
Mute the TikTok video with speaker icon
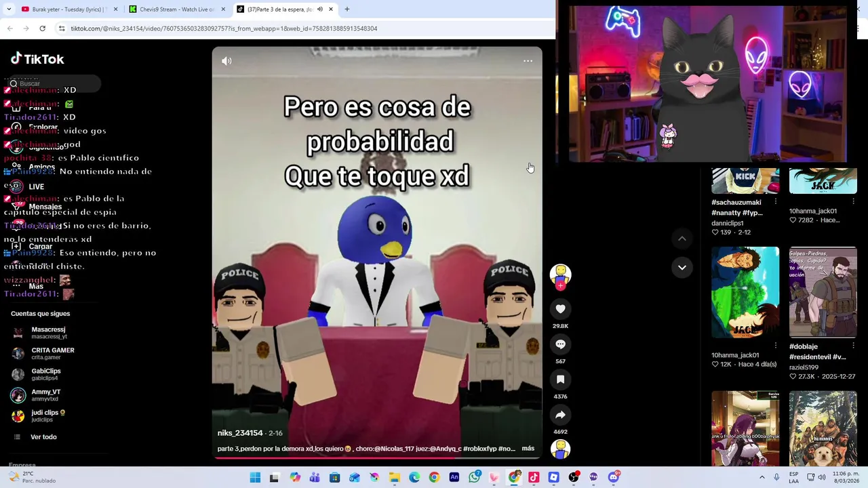point(226,61)
